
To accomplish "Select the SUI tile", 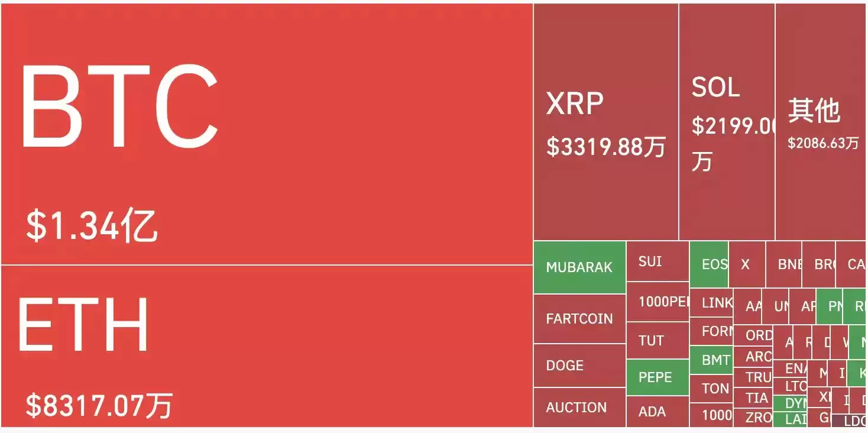I will point(657,261).
